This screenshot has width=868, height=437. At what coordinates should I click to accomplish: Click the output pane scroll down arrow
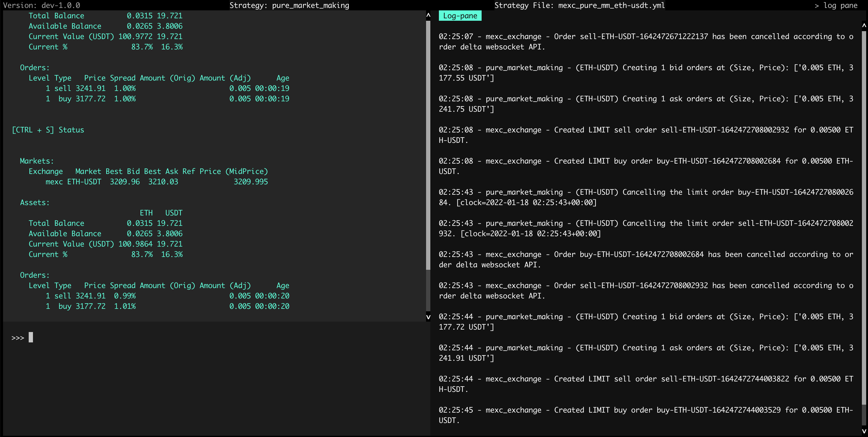tap(428, 317)
